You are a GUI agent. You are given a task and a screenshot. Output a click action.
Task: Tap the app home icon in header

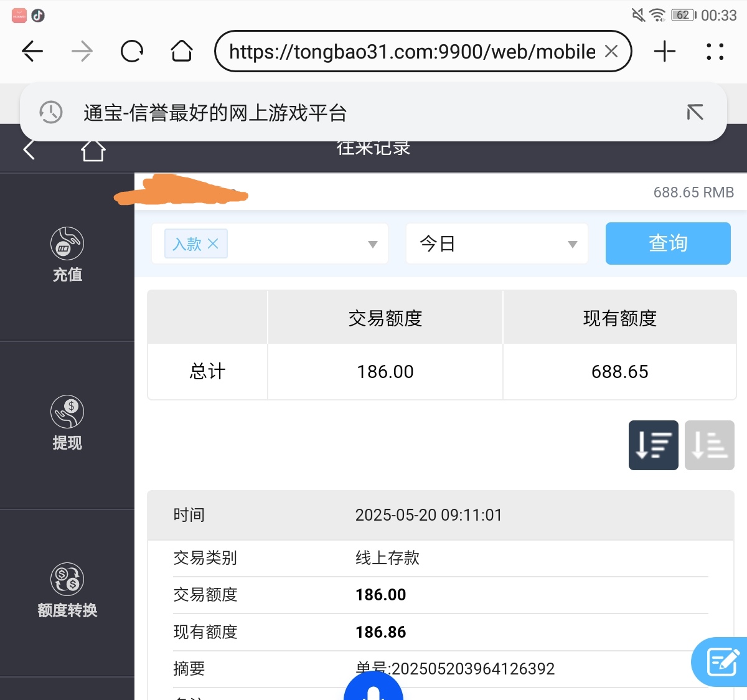click(93, 151)
